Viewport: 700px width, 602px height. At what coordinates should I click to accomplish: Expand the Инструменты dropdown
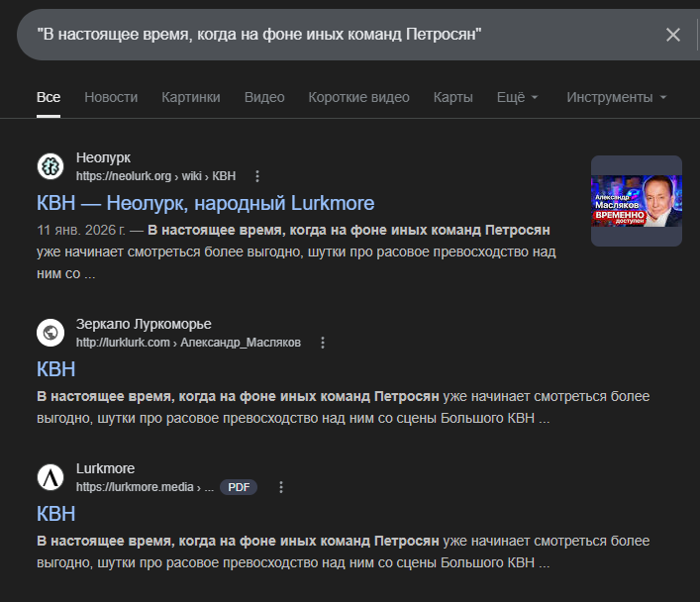coord(617,97)
